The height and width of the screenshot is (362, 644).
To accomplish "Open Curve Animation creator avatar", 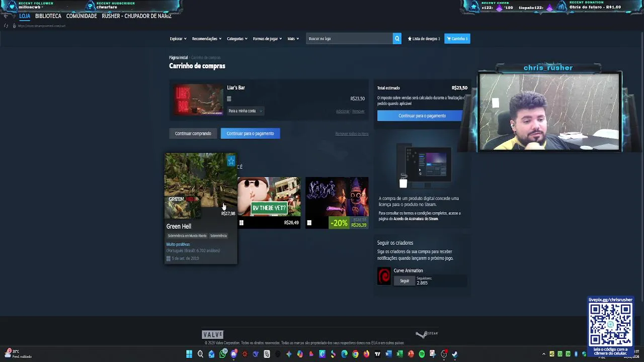I will (x=384, y=276).
